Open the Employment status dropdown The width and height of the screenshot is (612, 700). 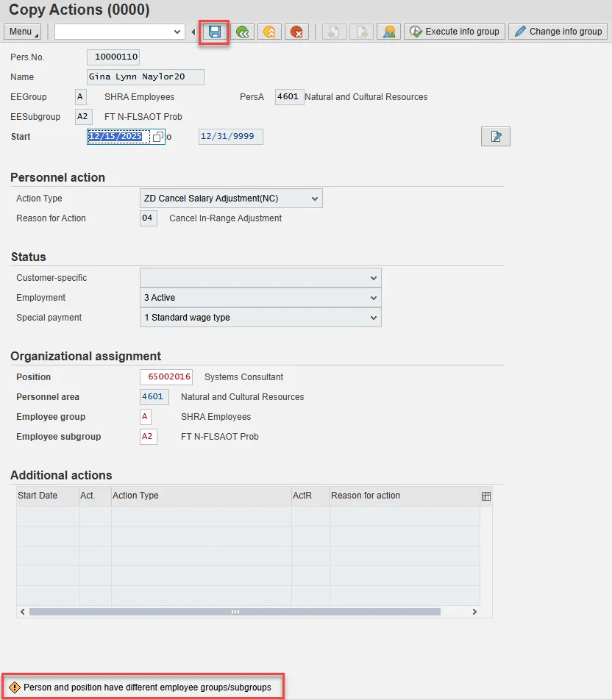click(374, 298)
